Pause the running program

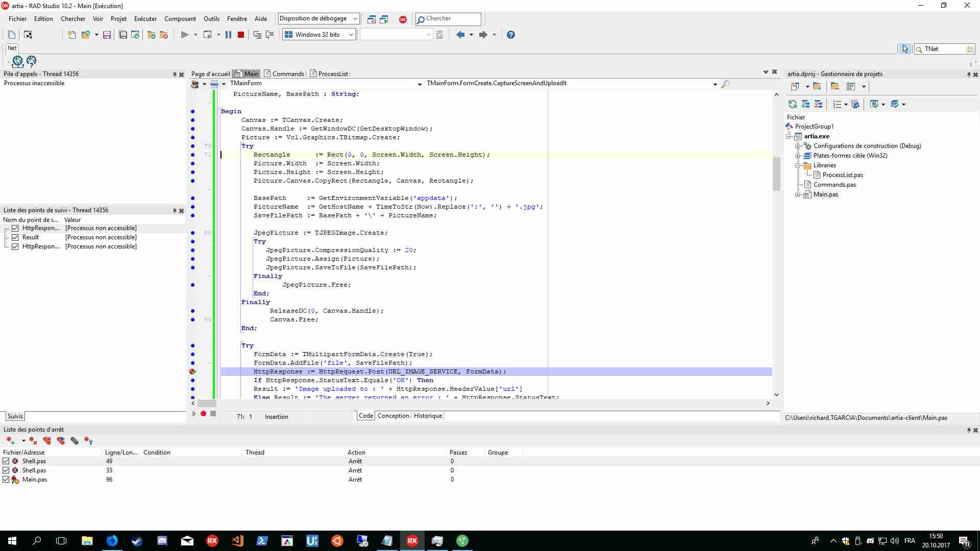[x=228, y=35]
